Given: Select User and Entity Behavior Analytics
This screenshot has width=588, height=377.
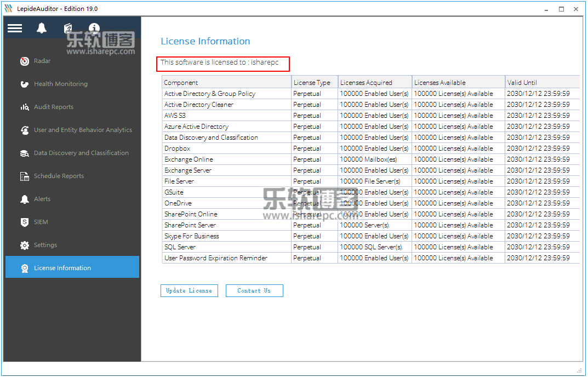Looking at the screenshot, I should (83, 130).
